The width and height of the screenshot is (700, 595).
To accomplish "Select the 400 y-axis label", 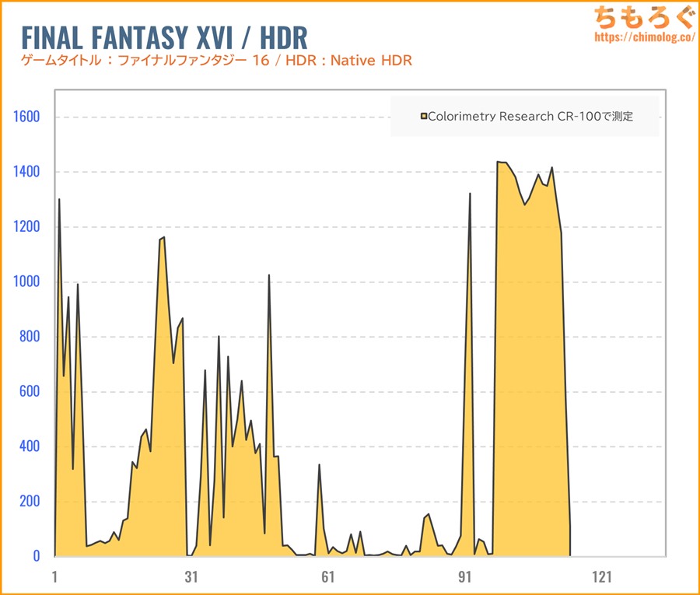I will (28, 446).
